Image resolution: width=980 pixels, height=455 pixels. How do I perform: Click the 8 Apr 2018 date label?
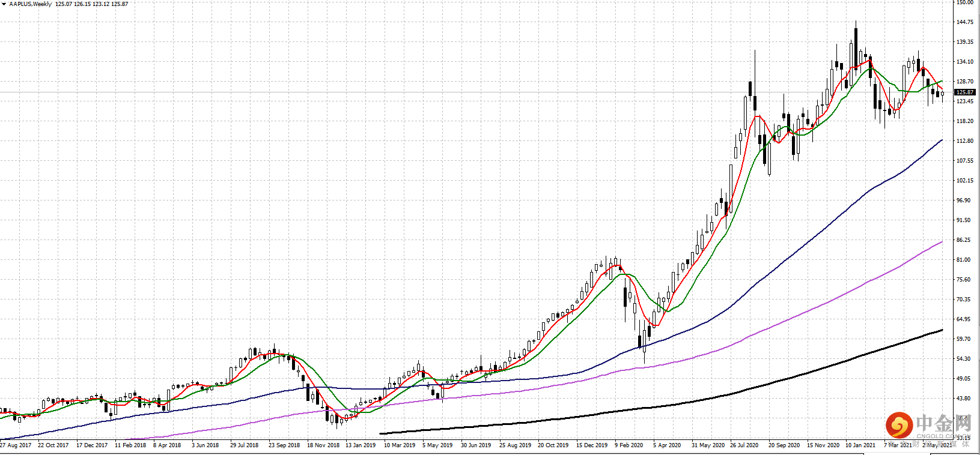click(167, 445)
